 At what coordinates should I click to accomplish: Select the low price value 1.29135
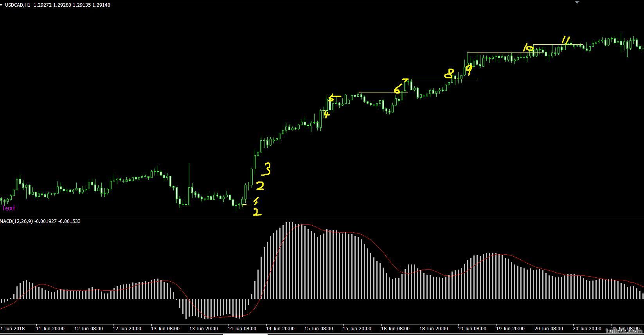pos(81,5)
